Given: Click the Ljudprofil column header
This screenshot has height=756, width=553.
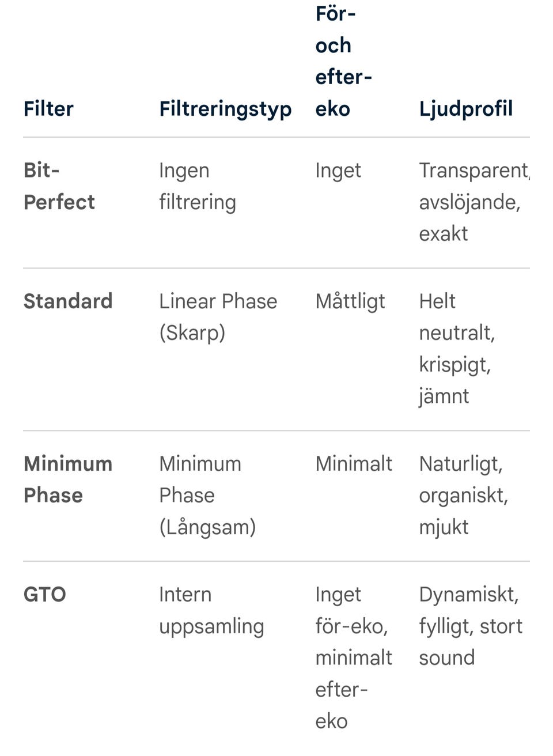Looking at the screenshot, I should (x=465, y=109).
